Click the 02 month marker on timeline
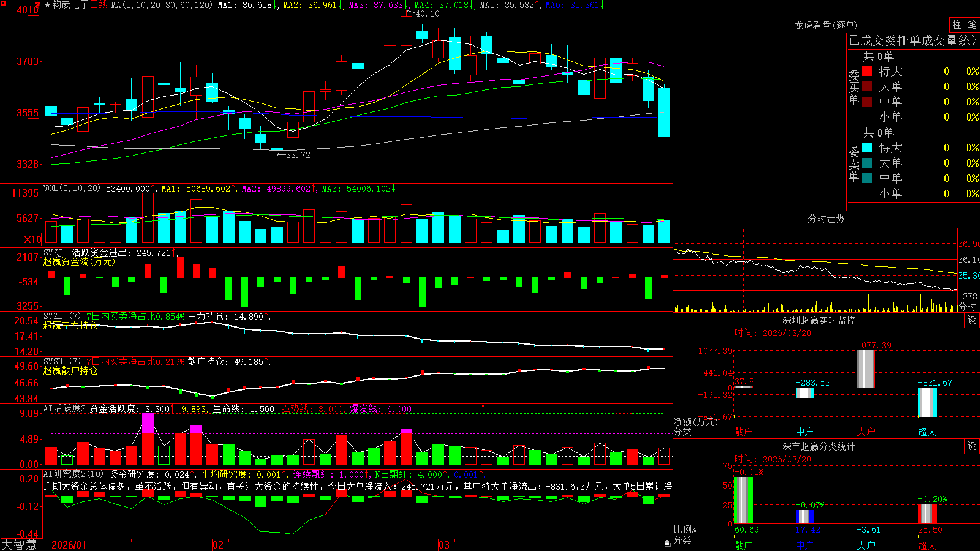The height and width of the screenshot is (551, 980). [218, 545]
